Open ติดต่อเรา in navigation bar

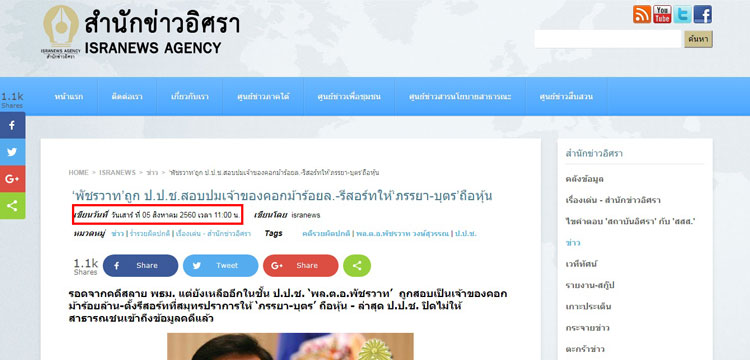(127, 97)
